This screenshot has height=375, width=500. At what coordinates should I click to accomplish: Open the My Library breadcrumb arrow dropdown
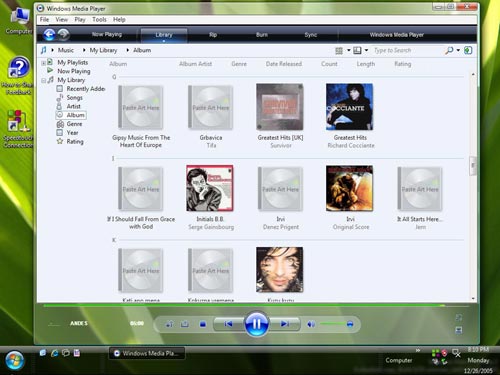(x=84, y=50)
